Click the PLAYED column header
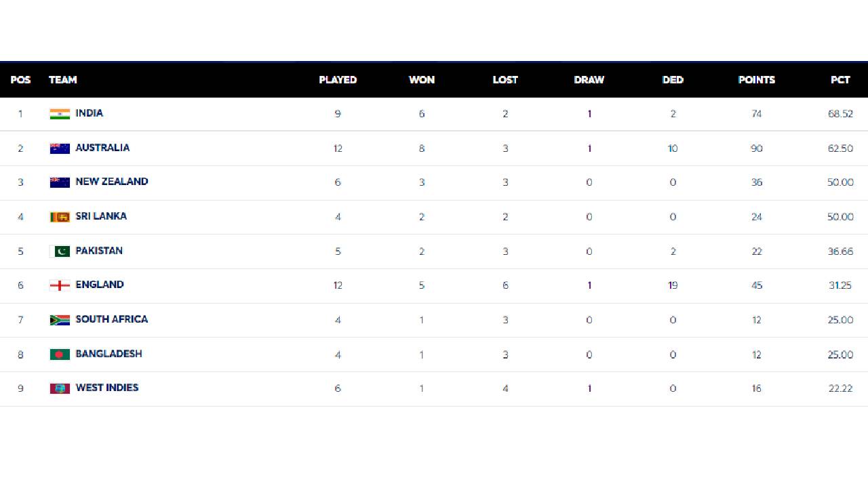 [x=338, y=80]
